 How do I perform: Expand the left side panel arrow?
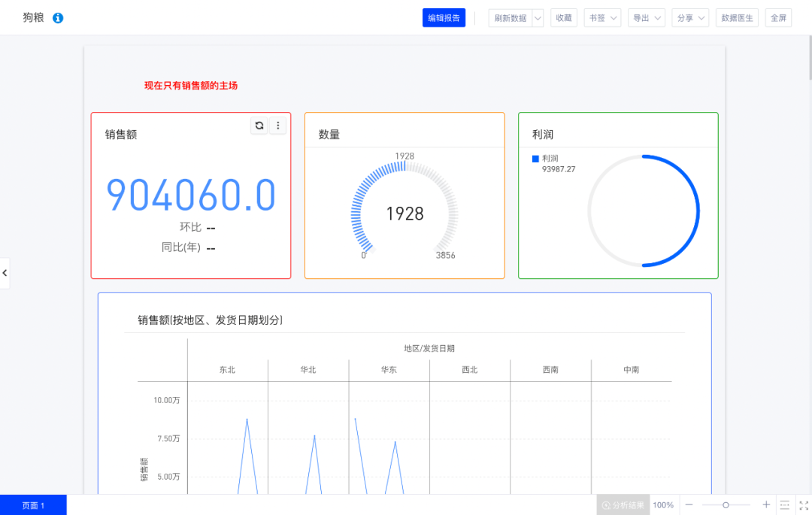(5, 273)
